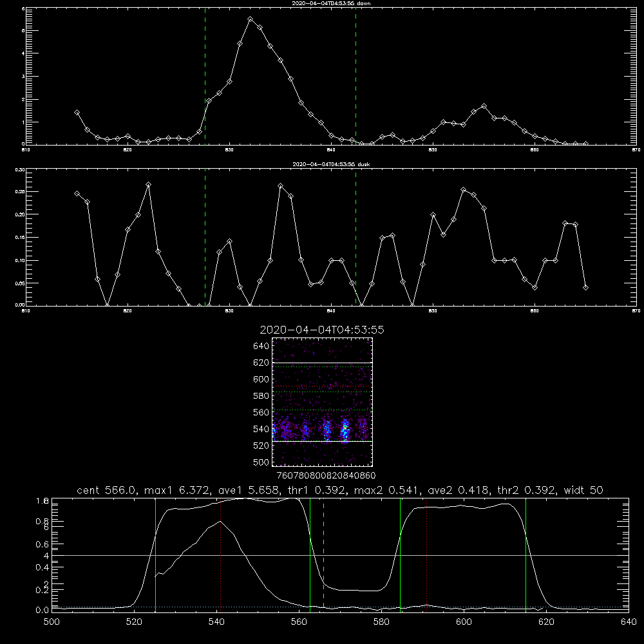Click the x-axis label 580 in the bottom plot
This screenshot has width=644, height=644.
381,622
